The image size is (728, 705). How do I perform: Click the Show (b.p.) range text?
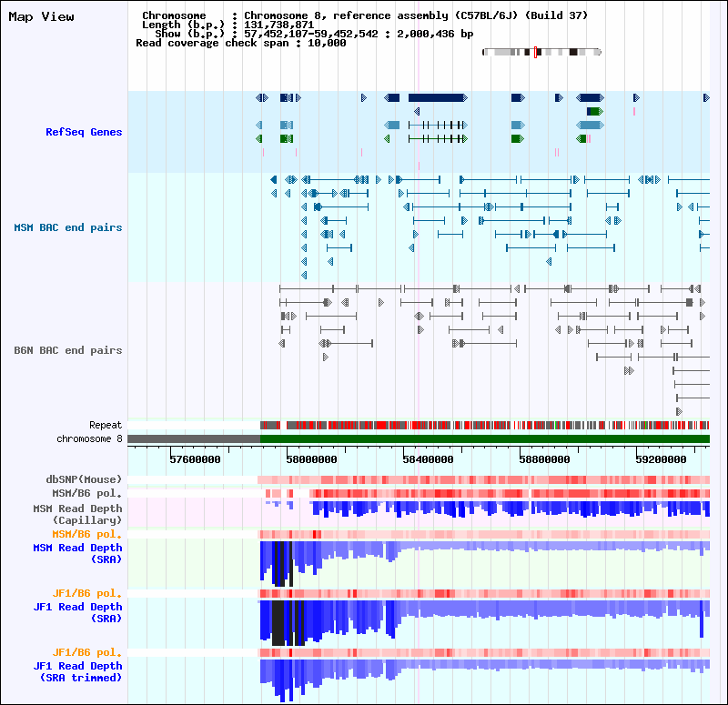pyautogui.click(x=314, y=34)
